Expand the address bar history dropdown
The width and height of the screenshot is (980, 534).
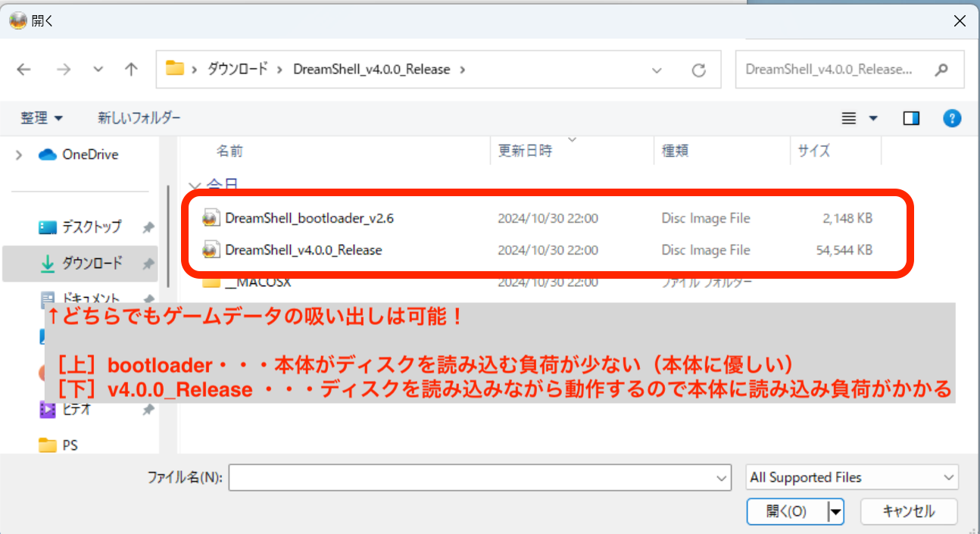pyautogui.click(x=657, y=70)
